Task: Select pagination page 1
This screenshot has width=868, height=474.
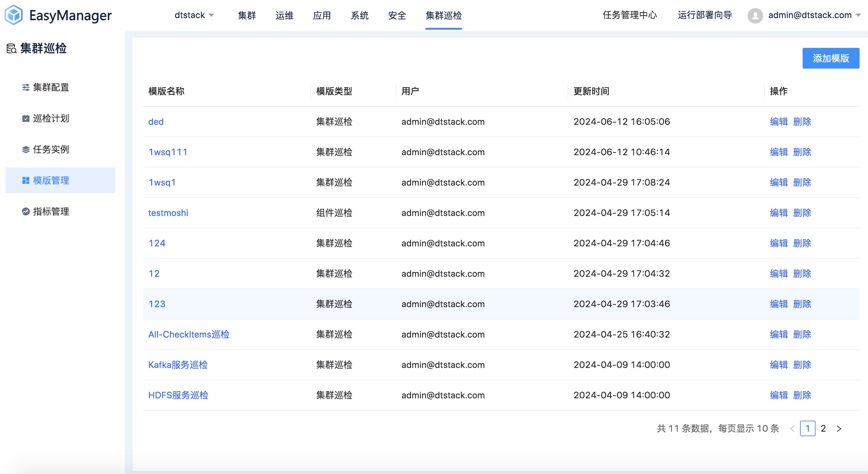Action: coord(807,428)
